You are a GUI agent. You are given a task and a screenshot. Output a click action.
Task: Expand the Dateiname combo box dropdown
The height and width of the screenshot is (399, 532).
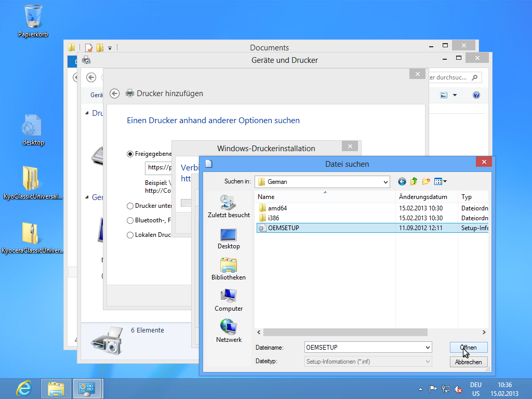click(428, 348)
